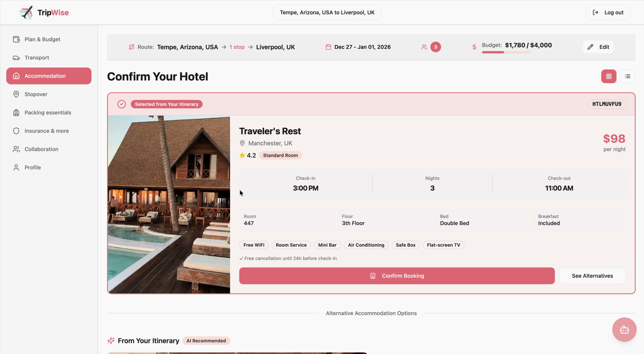Click the Safe Box amenity chip
644x354 pixels.
pos(405,245)
